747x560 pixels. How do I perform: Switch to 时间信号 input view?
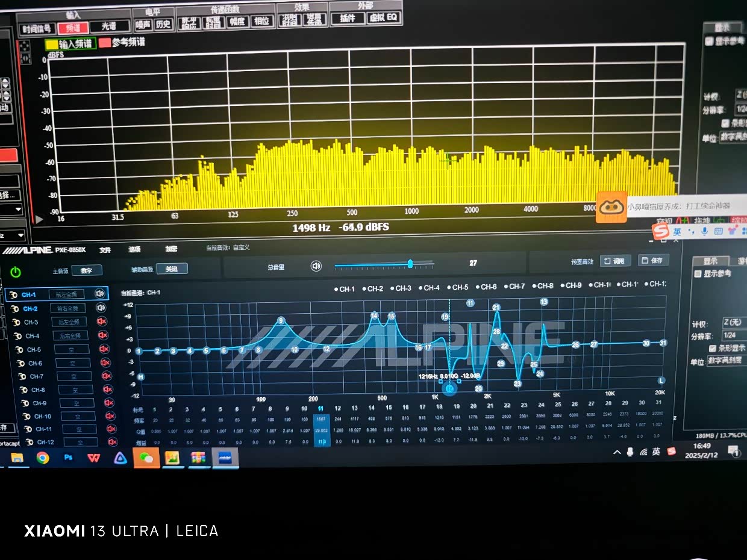click(37, 29)
